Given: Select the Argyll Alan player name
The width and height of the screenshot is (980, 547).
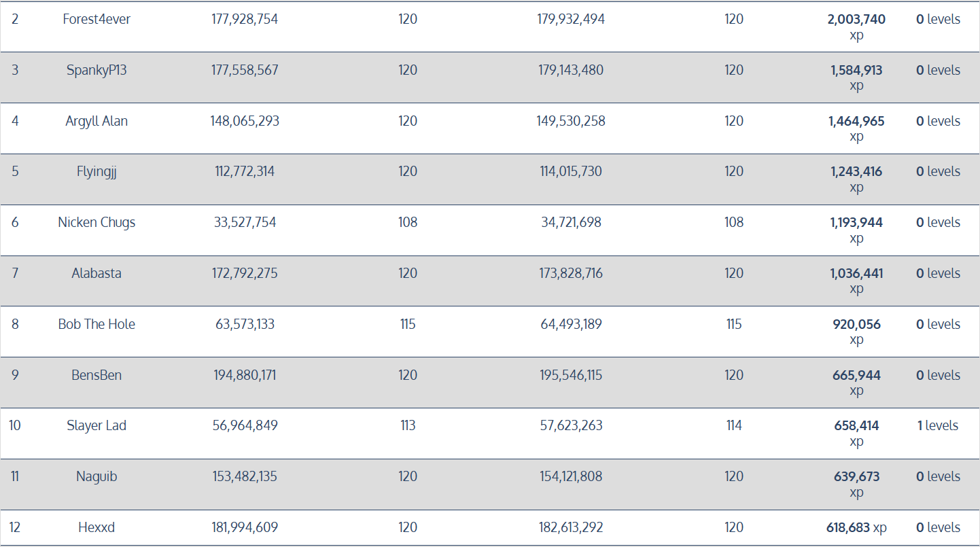Looking at the screenshot, I should point(97,121).
